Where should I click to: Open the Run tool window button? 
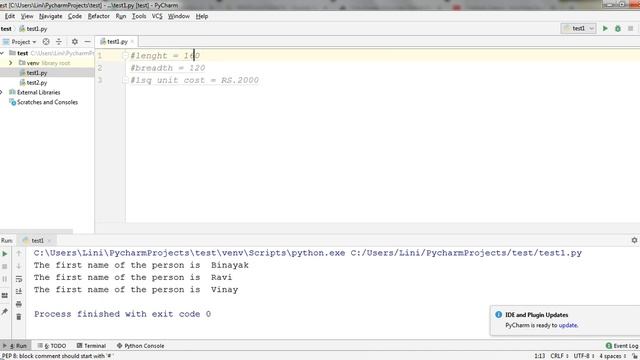(x=15, y=346)
